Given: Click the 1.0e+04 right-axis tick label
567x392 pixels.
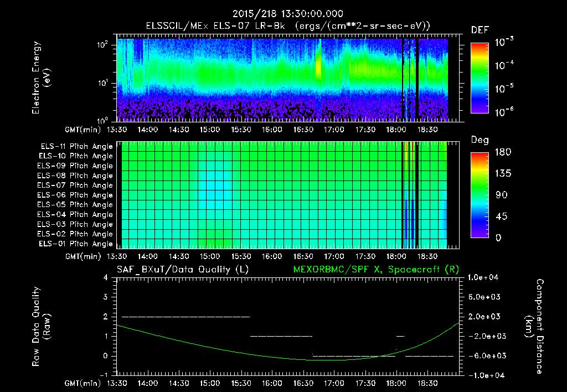Looking at the screenshot, I should tap(483, 277).
